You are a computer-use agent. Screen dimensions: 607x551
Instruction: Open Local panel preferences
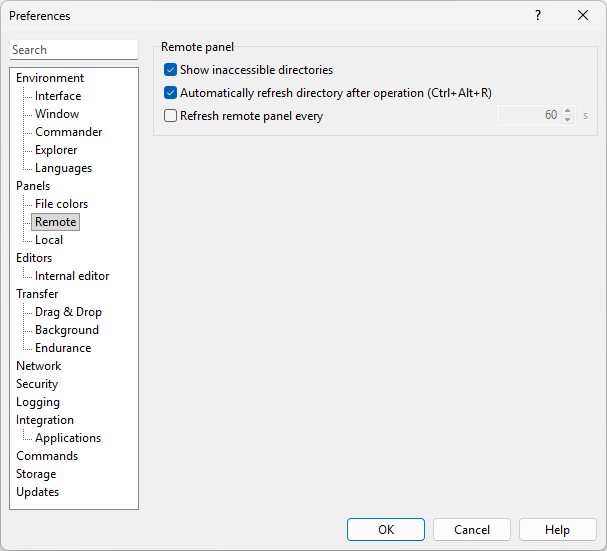click(x=49, y=240)
